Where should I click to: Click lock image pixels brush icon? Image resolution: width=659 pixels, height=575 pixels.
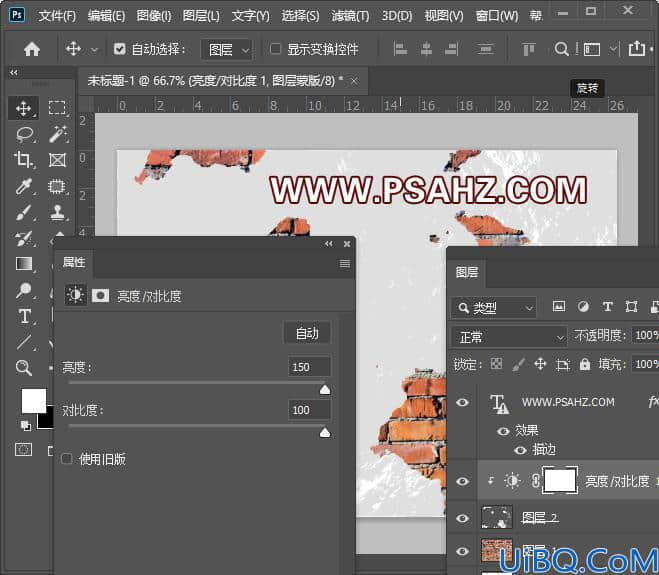(x=518, y=364)
